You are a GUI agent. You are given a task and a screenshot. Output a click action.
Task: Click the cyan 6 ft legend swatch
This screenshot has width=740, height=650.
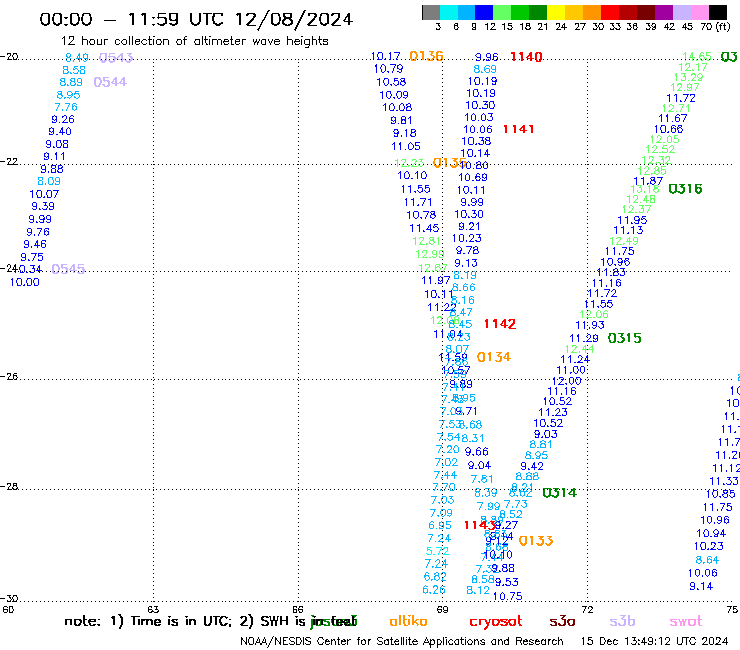[x=449, y=12]
